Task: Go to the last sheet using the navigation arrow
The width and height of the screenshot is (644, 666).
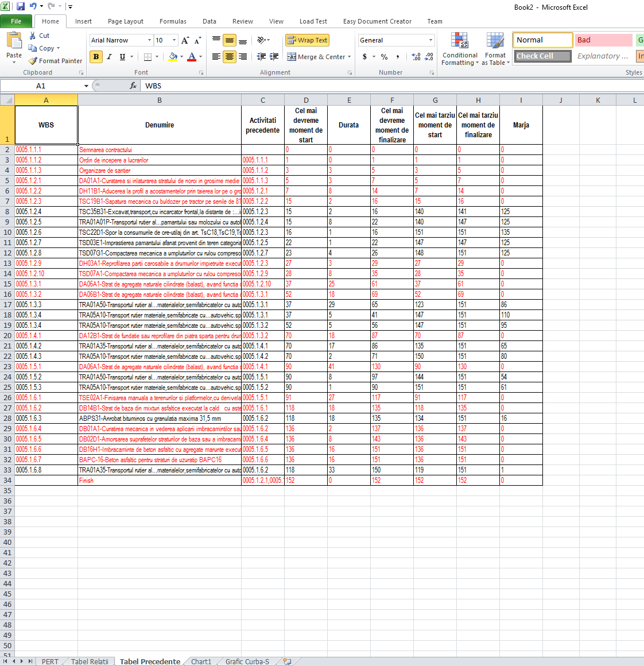Action: tap(30, 661)
